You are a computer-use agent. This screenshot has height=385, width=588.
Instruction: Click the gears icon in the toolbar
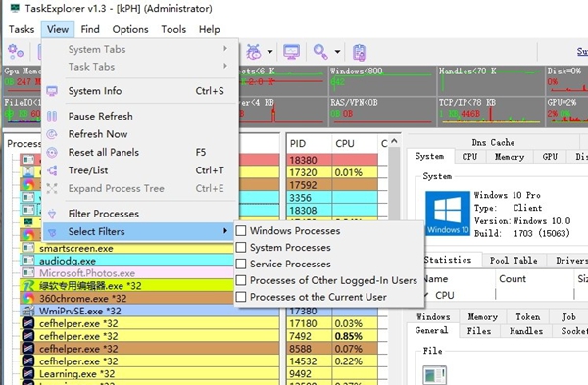(16, 52)
